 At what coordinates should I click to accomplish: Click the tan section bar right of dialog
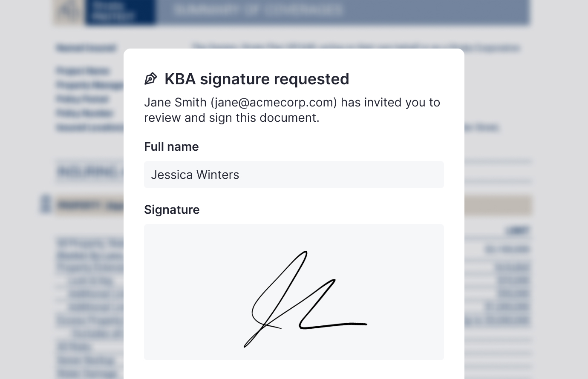pos(498,206)
